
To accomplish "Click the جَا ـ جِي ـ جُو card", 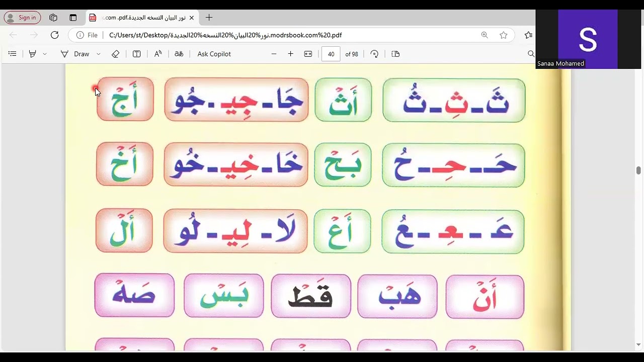I will (x=236, y=100).
